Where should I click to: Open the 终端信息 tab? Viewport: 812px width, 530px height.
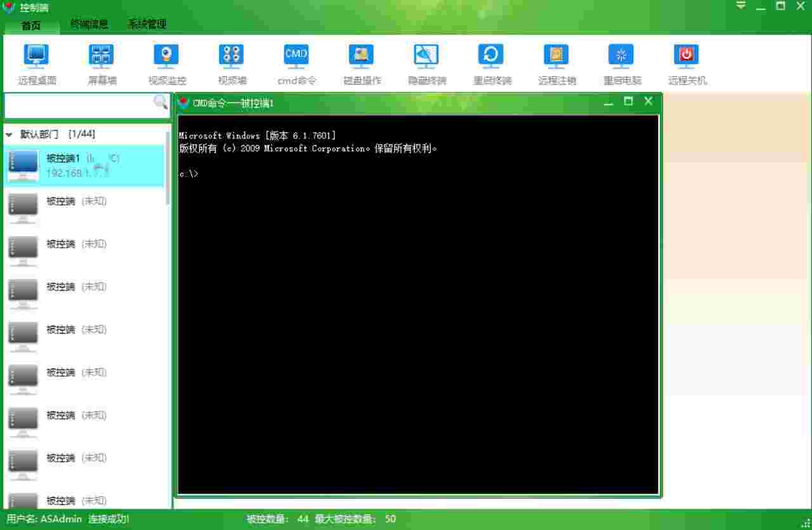click(x=89, y=25)
